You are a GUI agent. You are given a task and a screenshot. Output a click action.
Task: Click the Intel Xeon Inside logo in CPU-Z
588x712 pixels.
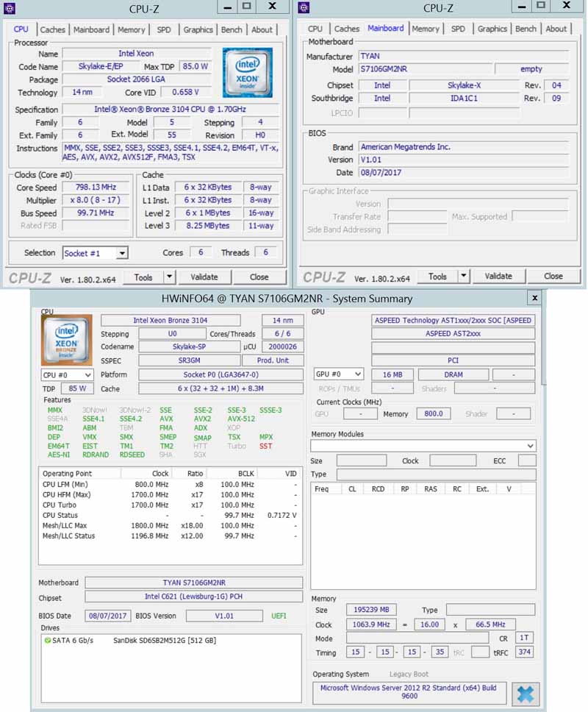pos(247,73)
